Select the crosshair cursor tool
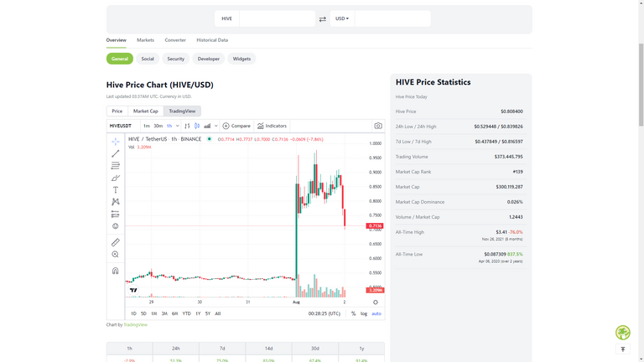 pyautogui.click(x=116, y=142)
